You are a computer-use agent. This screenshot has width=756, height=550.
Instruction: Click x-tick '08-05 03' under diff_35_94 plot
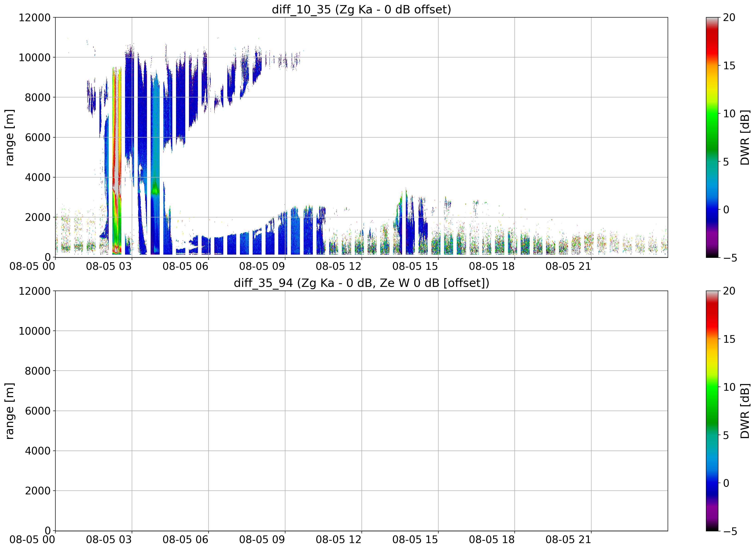(x=109, y=540)
